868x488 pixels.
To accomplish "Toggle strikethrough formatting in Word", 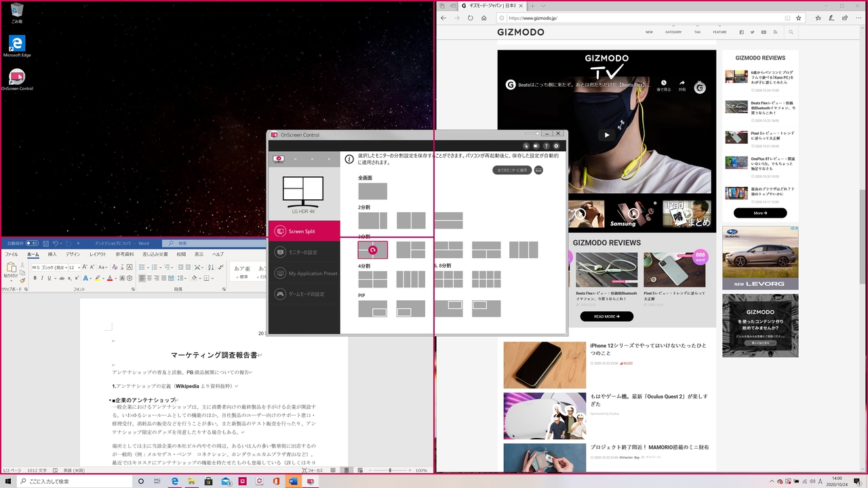I will tap(61, 278).
